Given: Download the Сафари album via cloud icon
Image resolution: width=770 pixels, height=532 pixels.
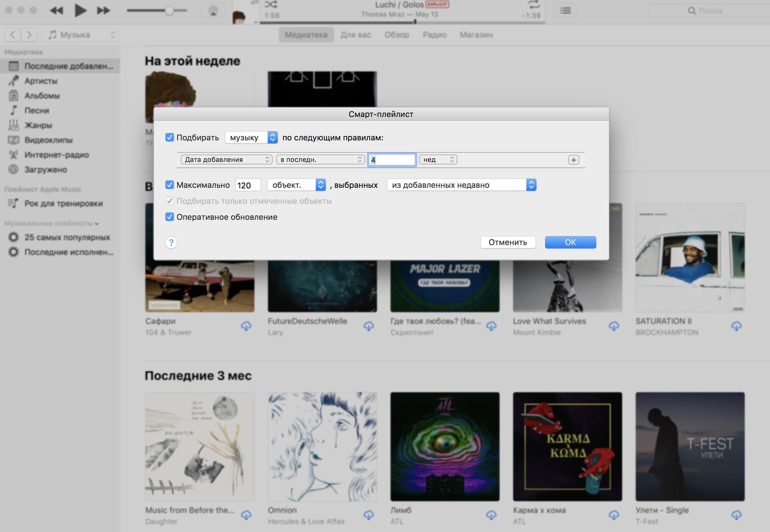Looking at the screenshot, I should [x=246, y=326].
